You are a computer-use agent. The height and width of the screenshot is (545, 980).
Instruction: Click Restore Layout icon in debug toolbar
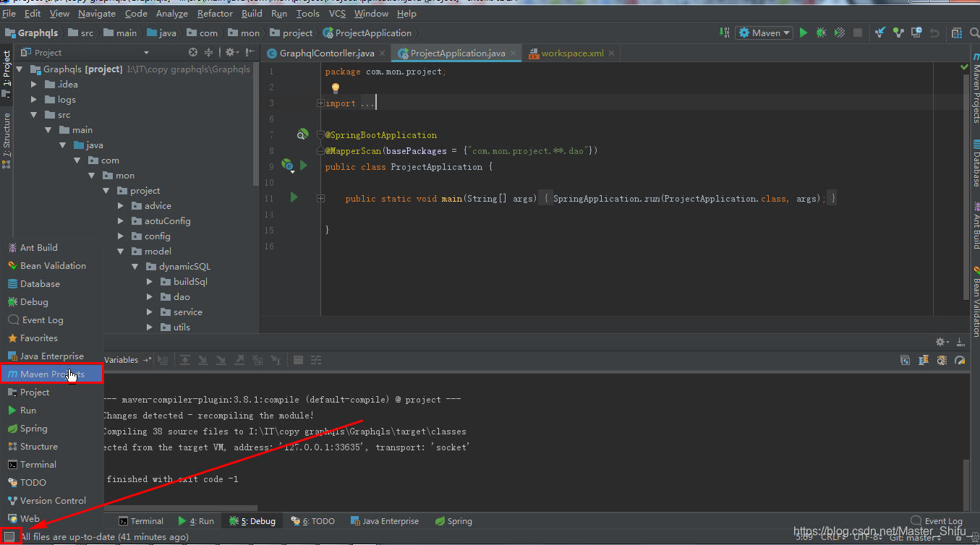coord(905,360)
